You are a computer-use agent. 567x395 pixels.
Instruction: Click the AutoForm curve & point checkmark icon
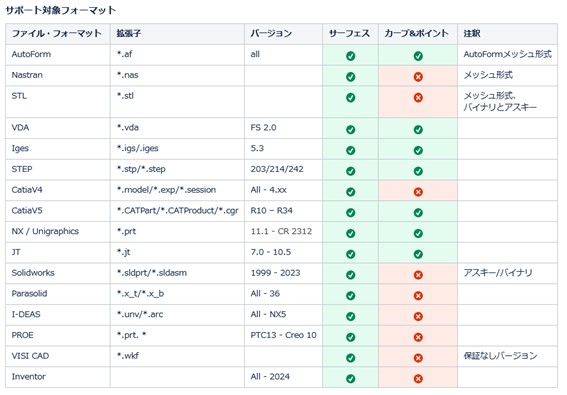tap(418, 56)
